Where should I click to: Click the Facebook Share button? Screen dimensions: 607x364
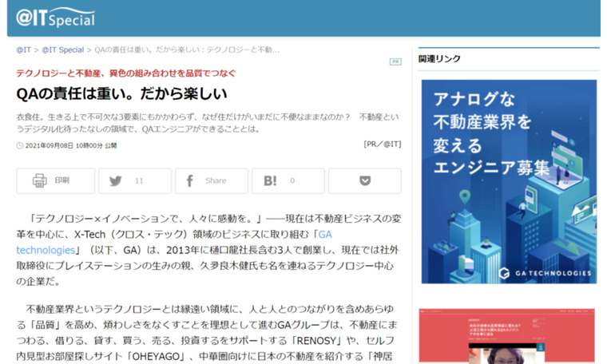[x=211, y=180]
